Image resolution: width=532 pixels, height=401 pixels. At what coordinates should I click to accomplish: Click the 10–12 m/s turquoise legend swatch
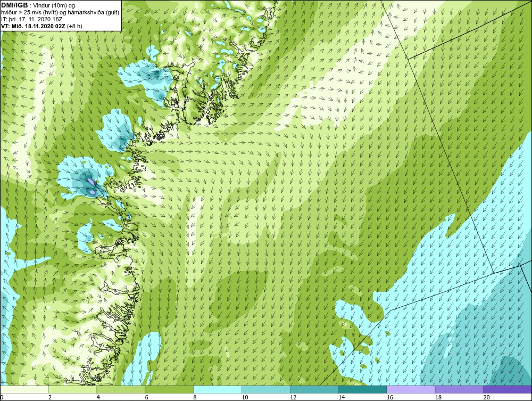266,389
